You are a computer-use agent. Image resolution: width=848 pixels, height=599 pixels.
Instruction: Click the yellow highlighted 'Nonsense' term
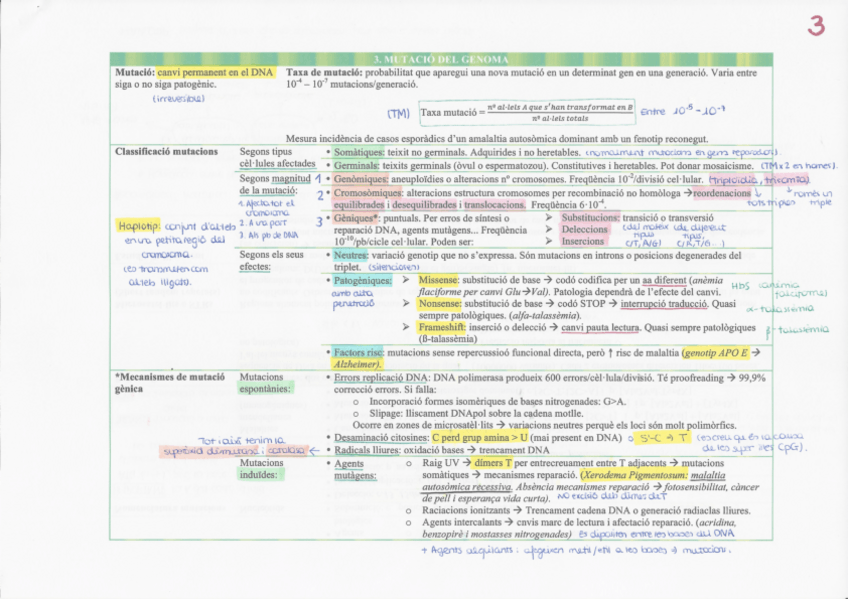point(439,303)
